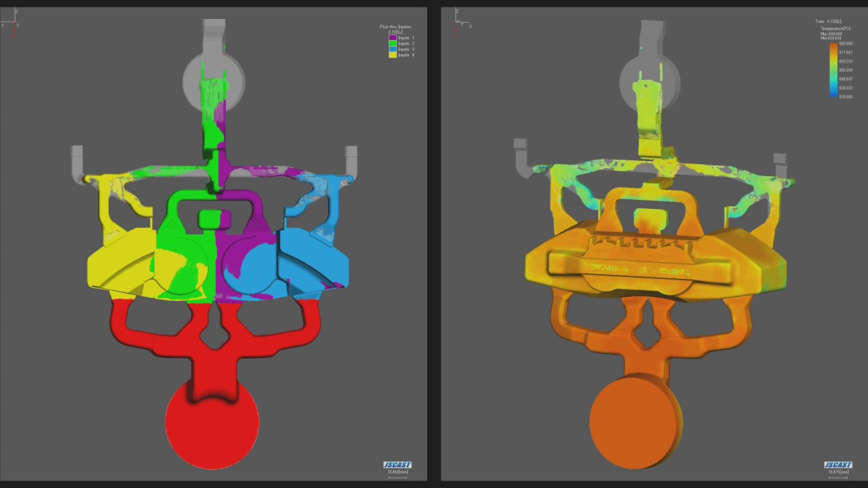Click the 'Max:' temperature readout line
Screen dimensions: 868x488
pos(831,34)
